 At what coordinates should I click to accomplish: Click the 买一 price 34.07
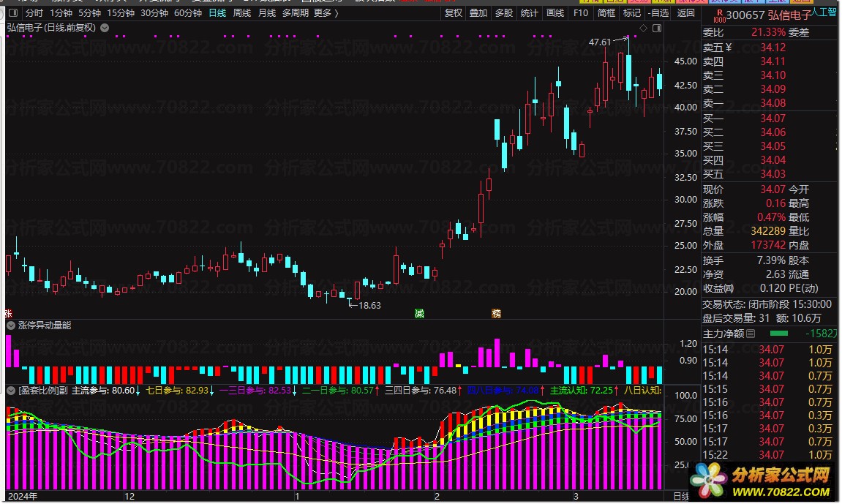773,118
